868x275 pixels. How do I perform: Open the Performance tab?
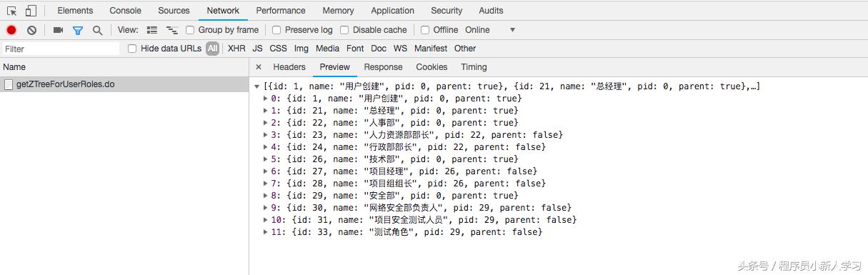tap(281, 11)
